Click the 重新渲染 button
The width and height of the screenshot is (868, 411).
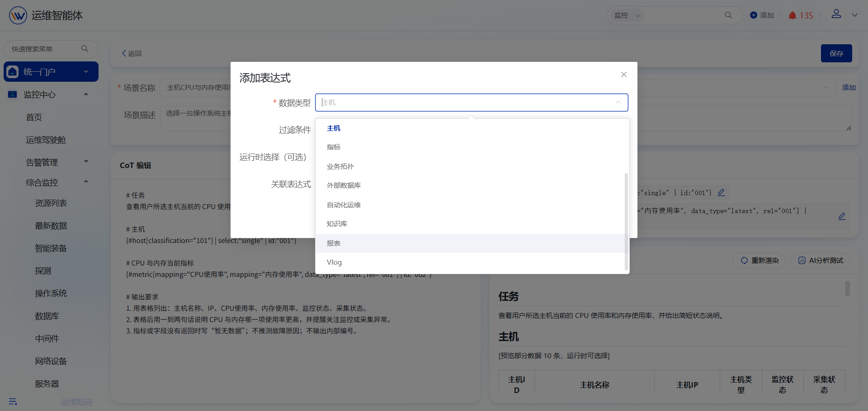[759, 261]
